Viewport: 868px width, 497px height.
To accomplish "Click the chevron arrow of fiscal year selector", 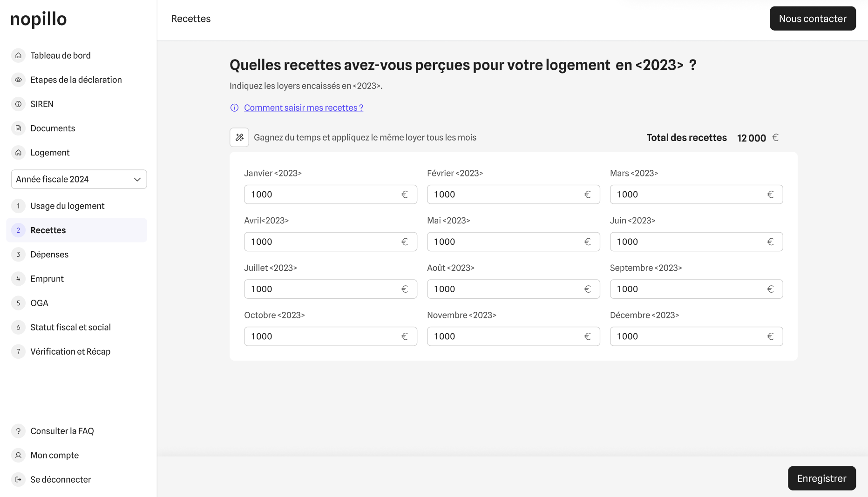I will point(137,179).
